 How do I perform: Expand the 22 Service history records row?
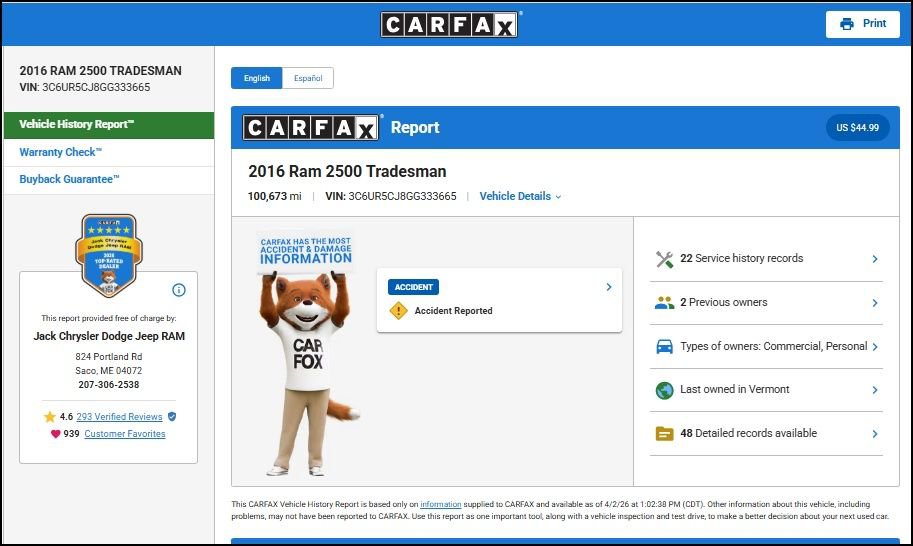coord(874,259)
